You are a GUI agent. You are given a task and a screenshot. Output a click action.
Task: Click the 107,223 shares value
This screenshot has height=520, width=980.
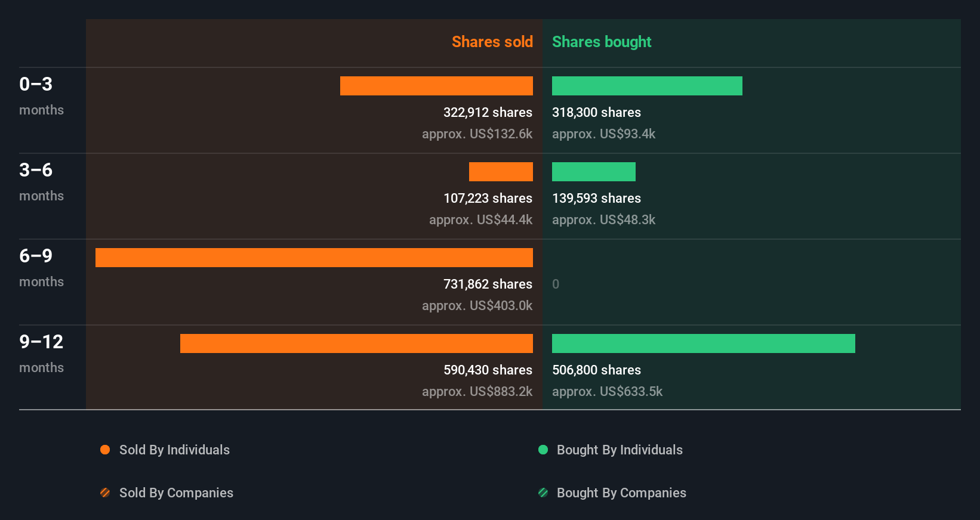point(488,198)
